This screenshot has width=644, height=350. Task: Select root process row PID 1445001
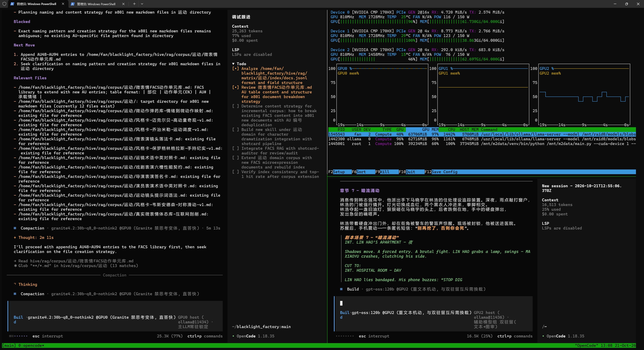tap(482, 144)
